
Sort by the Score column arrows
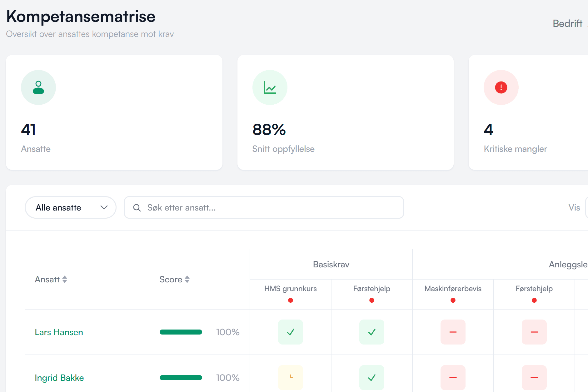pyautogui.click(x=187, y=279)
